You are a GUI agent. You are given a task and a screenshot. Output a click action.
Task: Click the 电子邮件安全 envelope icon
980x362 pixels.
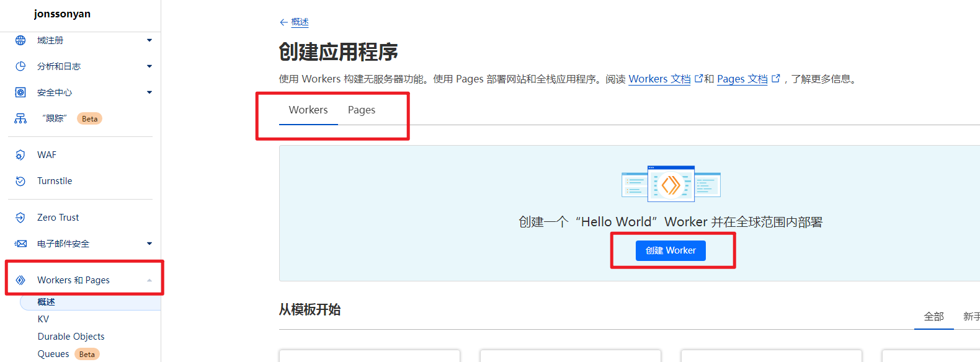point(20,244)
